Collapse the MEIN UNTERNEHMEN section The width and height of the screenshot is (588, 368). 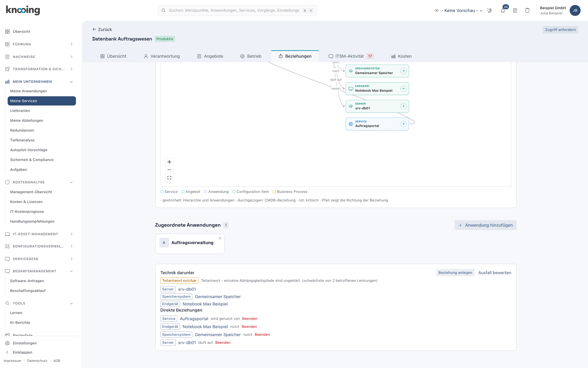(x=39, y=82)
